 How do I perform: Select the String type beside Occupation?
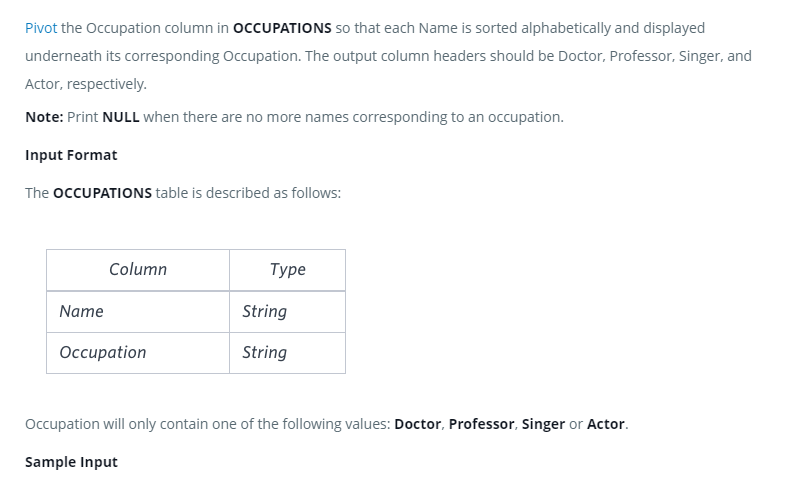264,353
